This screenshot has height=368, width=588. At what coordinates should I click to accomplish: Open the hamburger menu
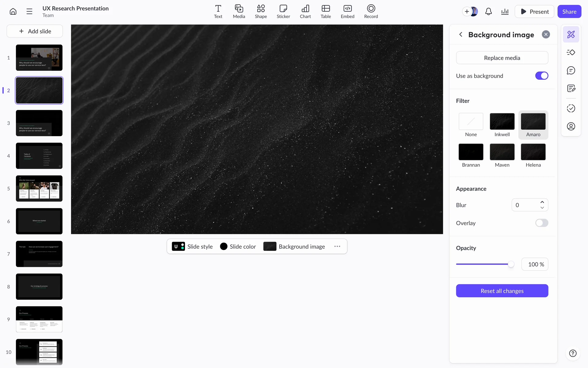pyautogui.click(x=29, y=12)
